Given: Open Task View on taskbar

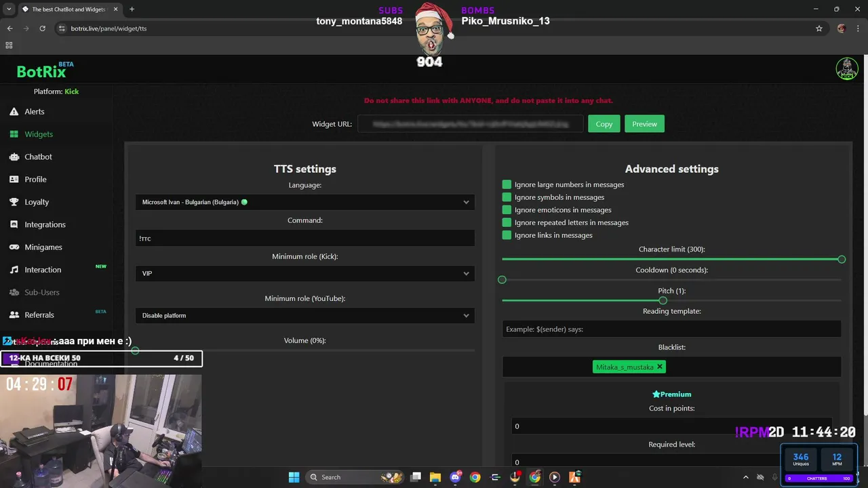Looking at the screenshot, I should (x=416, y=477).
